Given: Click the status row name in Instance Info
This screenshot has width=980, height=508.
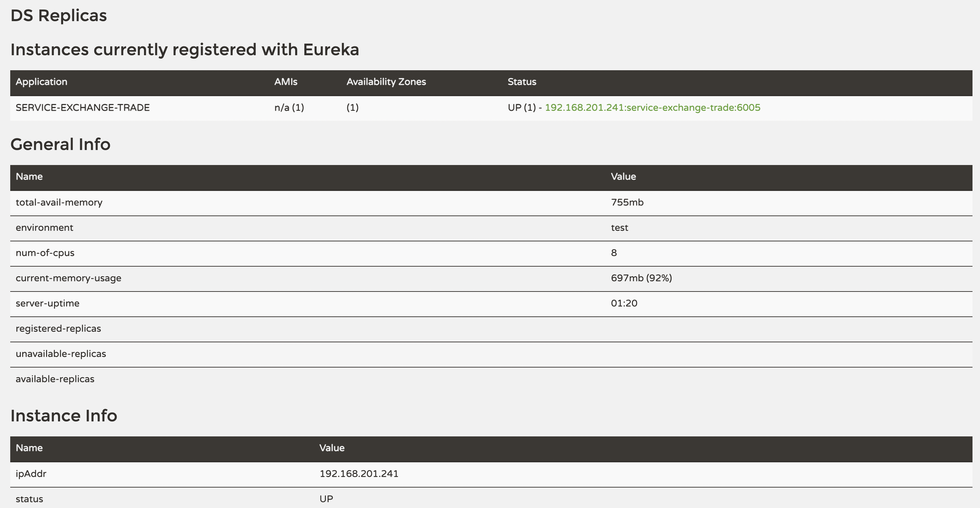Looking at the screenshot, I should [x=29, y=499].
